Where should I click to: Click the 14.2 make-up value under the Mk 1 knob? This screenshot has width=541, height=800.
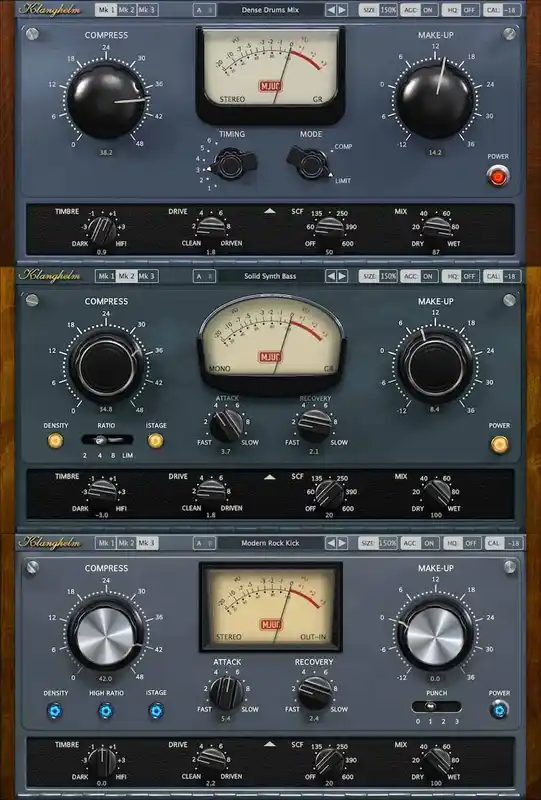[x=435, y=152]
